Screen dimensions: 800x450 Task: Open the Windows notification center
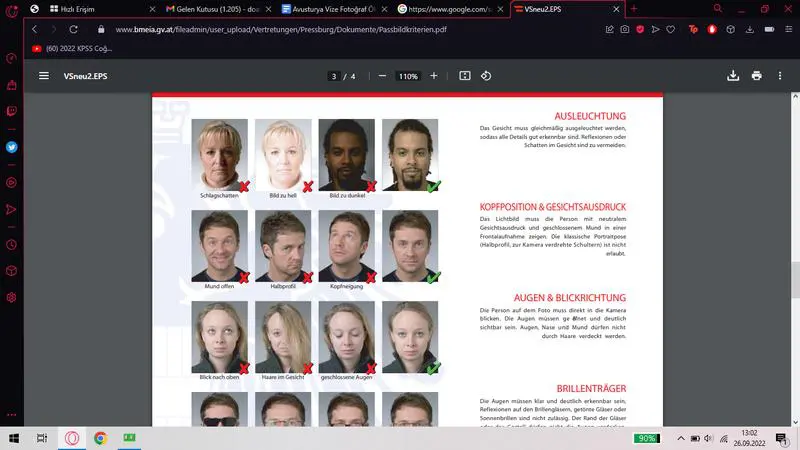pos(781,438)
